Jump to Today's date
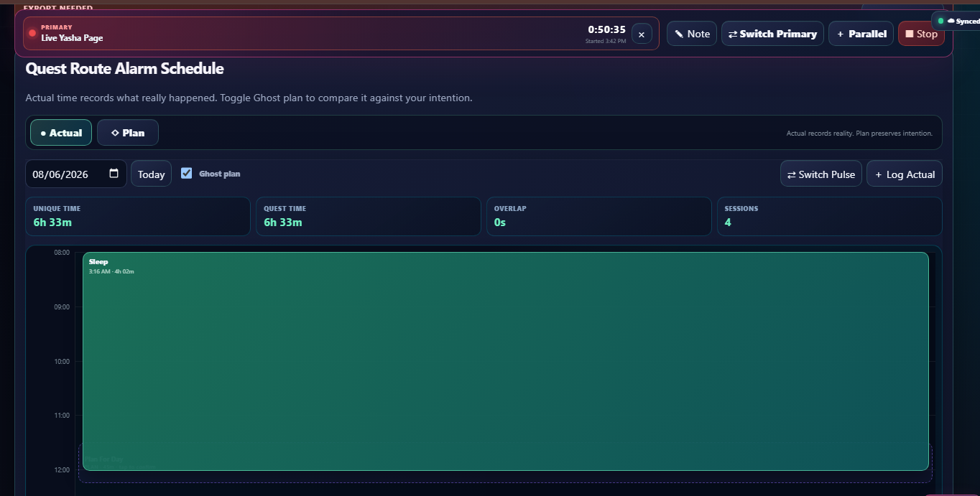This screenshot has width=980, height=496. click(151, 174)
